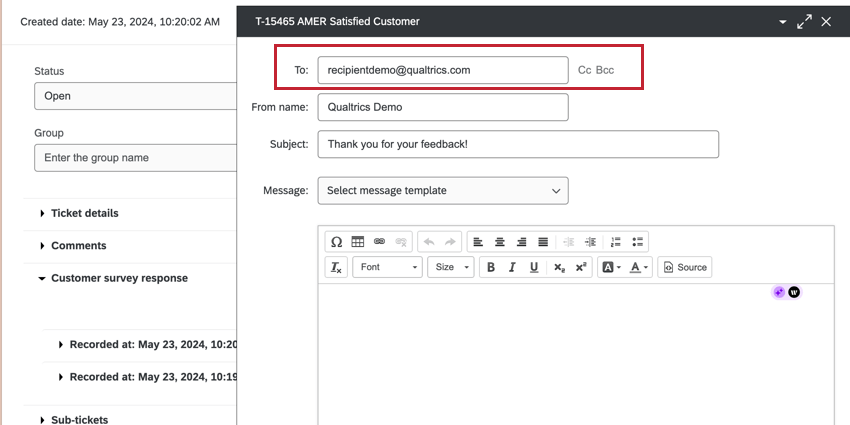Center align the message text
Viewport: 850px width, 425px height.
click(500, 242)
